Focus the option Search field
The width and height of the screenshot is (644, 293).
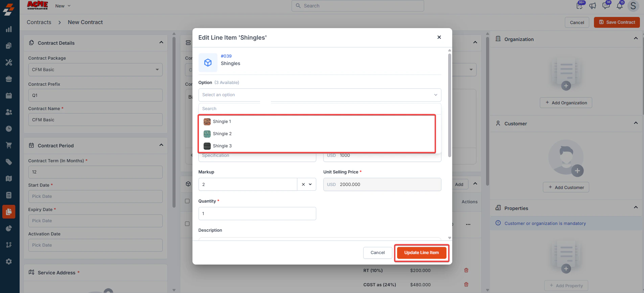(x=320, y=109)
